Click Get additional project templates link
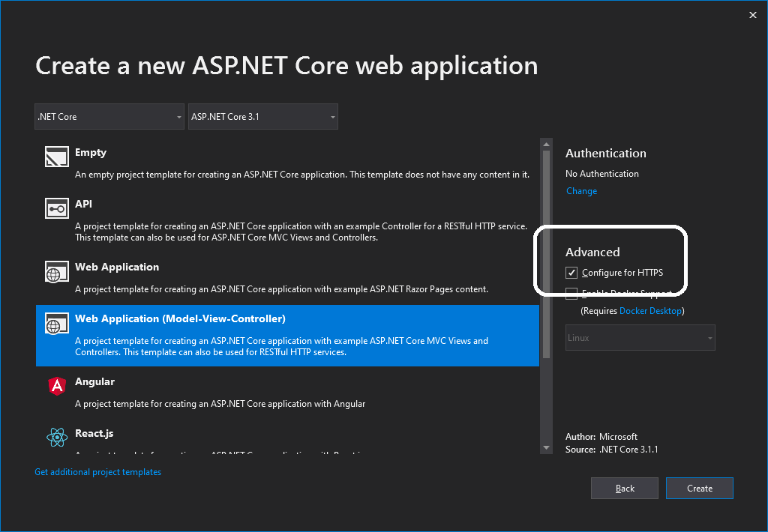 [98, 472]
